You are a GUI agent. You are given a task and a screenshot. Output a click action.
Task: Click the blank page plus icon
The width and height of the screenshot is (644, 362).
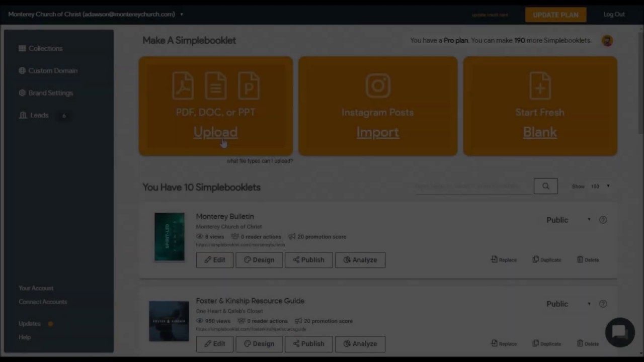(540, 85)
